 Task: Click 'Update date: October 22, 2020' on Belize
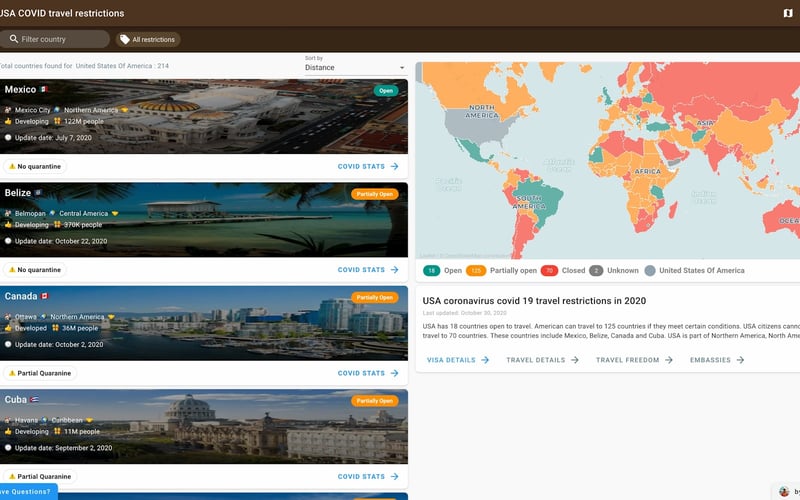coord(61,241)
